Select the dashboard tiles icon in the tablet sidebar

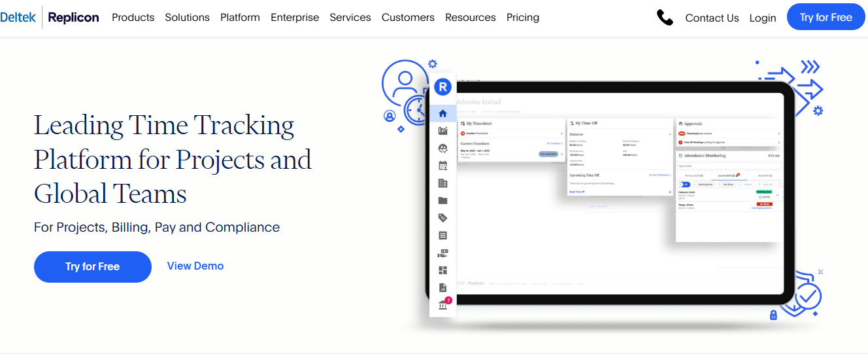coord(442,270)
